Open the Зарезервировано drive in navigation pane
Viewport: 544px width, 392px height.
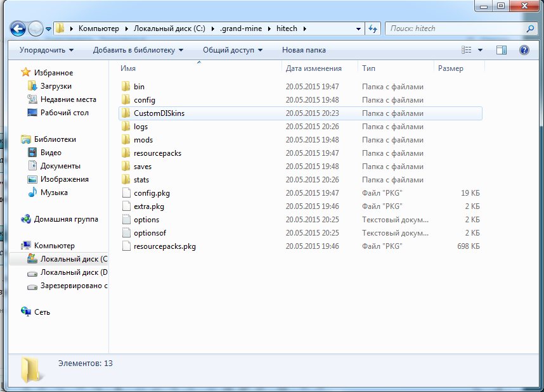67,286
